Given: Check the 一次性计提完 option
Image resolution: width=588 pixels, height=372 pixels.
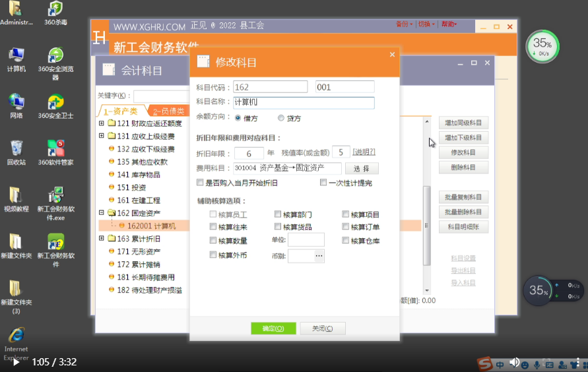Looking at the screenshot, I should tap(323, 183).
